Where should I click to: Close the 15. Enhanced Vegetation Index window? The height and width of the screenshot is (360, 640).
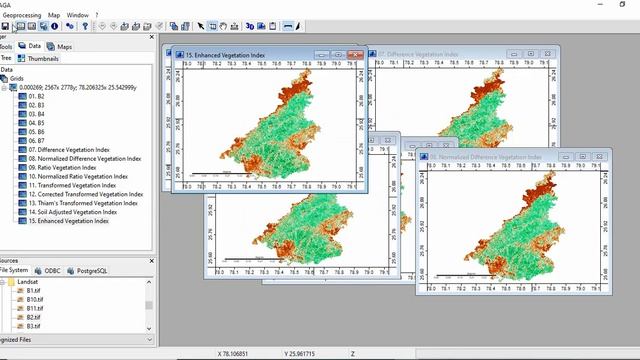(x=355, y=54)
